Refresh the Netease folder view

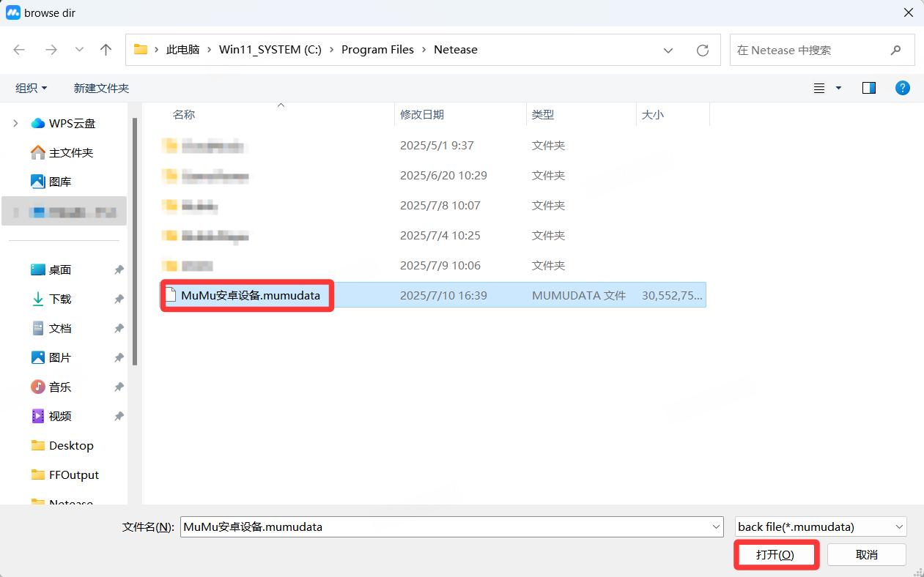click(702, 50)
